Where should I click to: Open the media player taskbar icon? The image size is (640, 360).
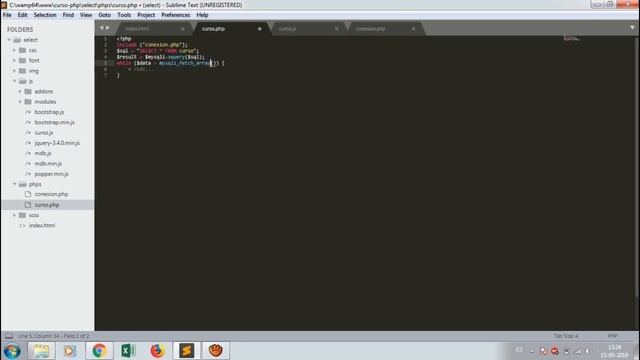pos(70,351)
